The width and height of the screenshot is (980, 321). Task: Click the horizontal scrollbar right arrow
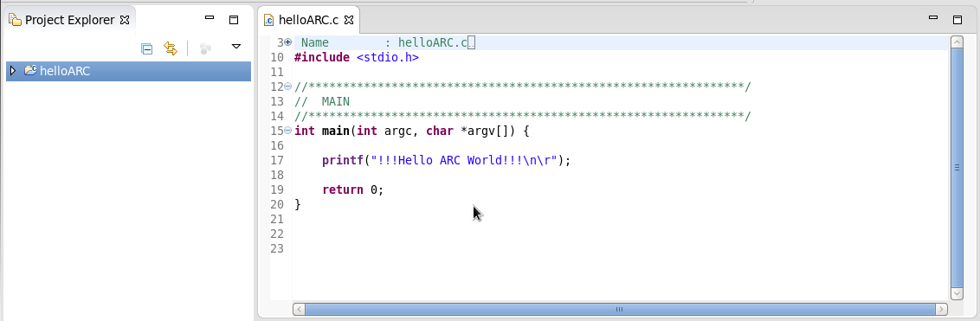pos(941,309)
